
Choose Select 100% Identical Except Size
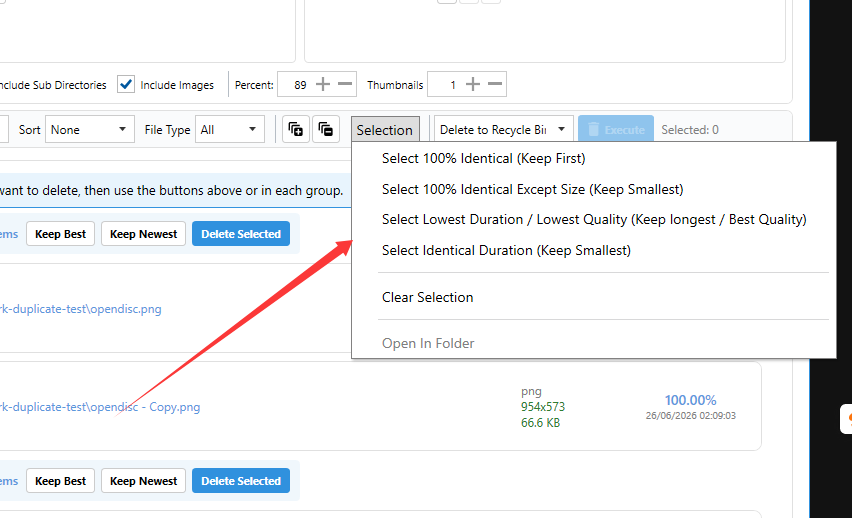[x=532, y=189]
